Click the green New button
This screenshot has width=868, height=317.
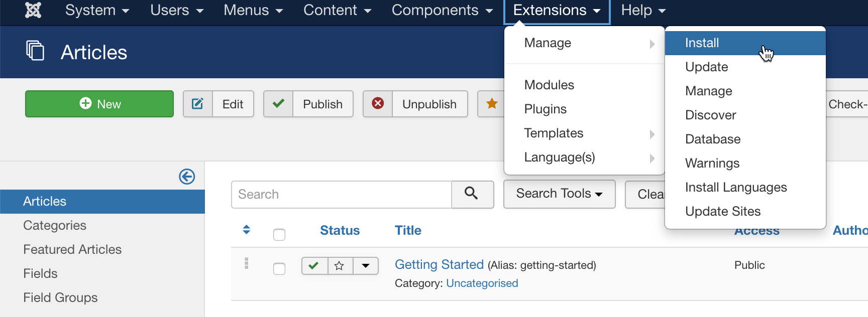pyautogui.click(x=99, y=104)
